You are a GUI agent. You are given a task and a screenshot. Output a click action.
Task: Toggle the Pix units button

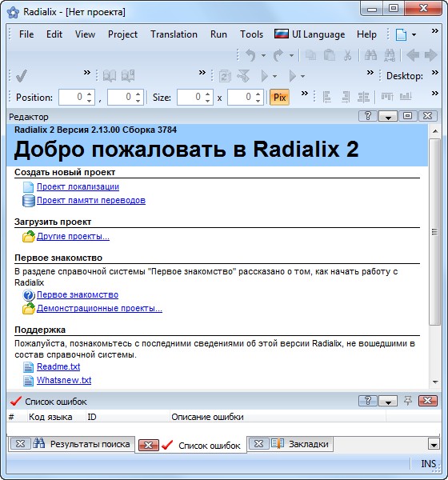[x=279, y=98]
